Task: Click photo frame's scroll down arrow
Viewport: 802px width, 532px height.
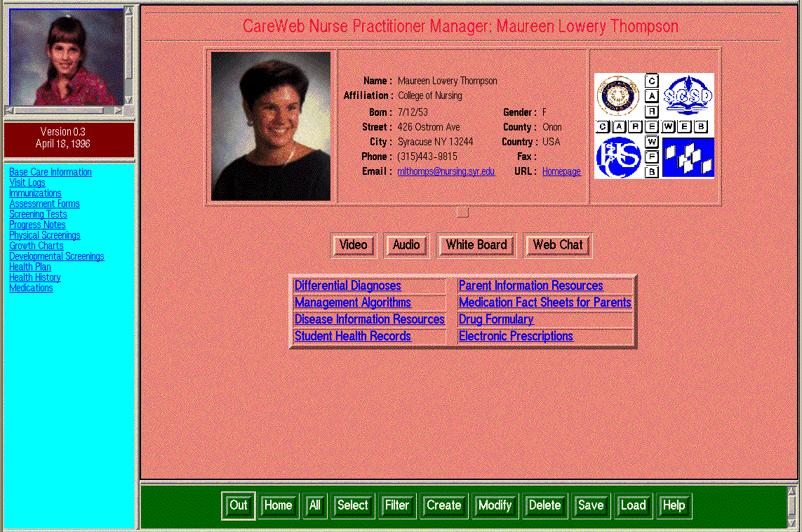Action: click(x=129, y=100)
